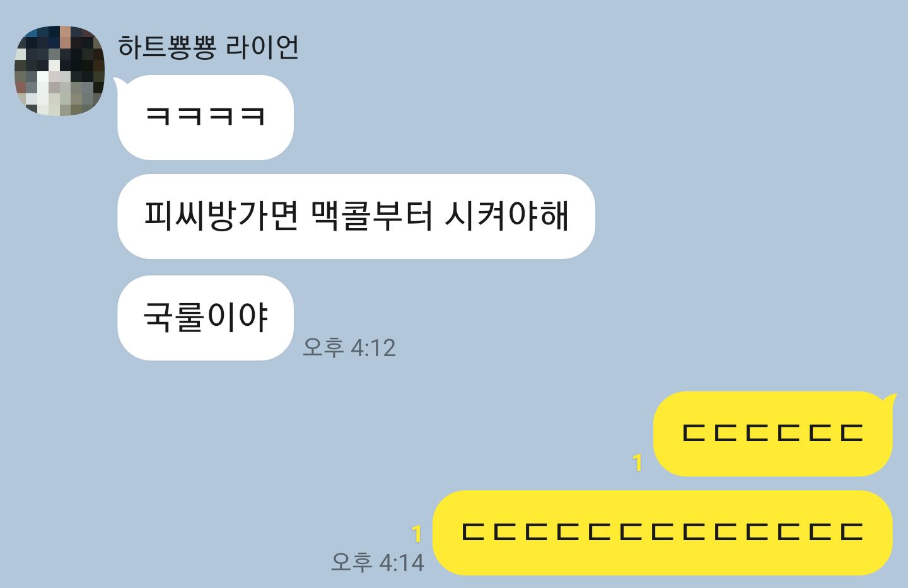
Task: Tap the word 시켜야해 in the message
Action: click(506, 216)
